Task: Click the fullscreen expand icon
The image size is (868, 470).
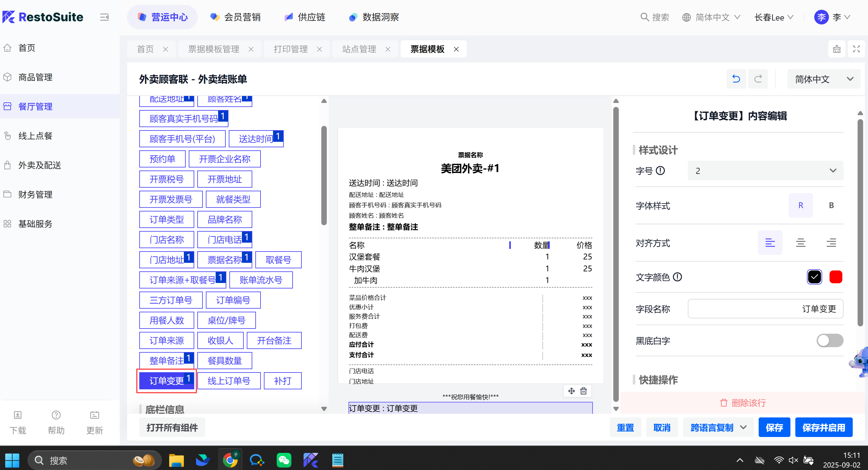Action: pyautogui.click(x=856, y=49)
